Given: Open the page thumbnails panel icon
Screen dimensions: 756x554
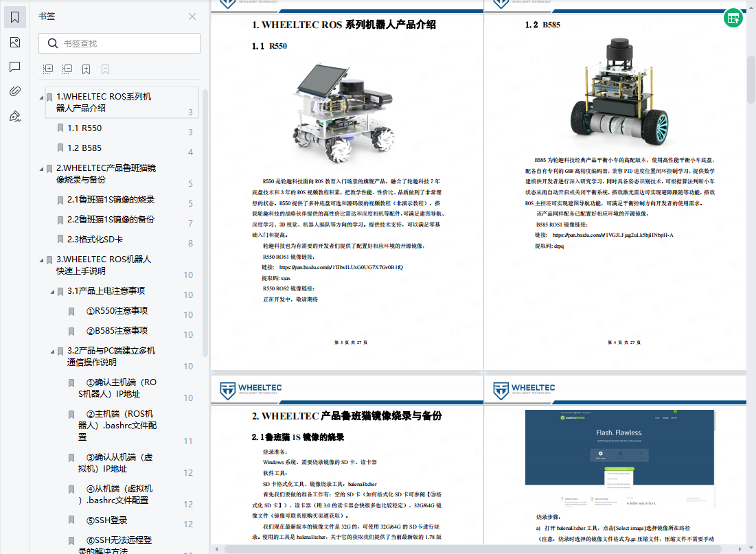Looking at the screenshot, I should (x=15, y=43).
